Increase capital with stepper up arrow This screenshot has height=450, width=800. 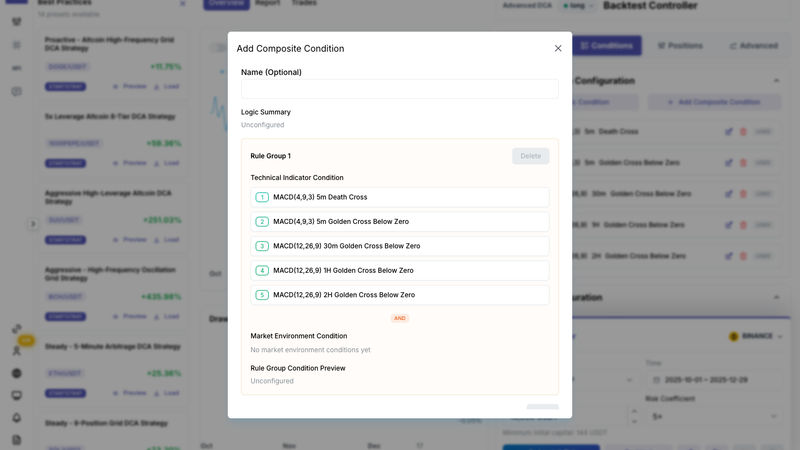[x=634, y=411]
